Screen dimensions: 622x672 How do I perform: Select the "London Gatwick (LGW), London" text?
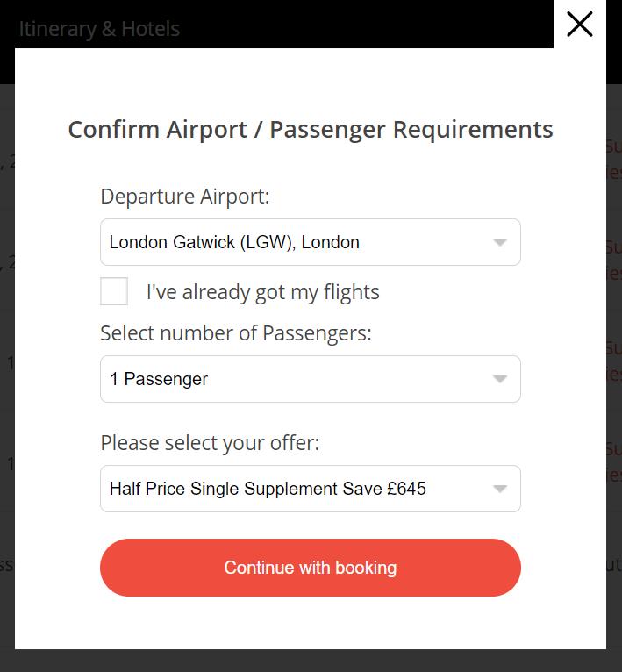[234, 243]
